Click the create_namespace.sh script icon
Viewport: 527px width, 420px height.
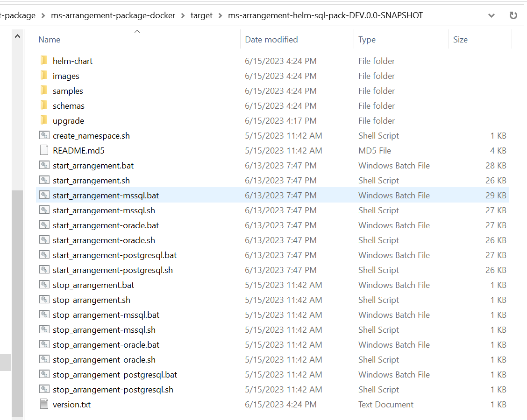pyautogui.click(x=44, y=136)
